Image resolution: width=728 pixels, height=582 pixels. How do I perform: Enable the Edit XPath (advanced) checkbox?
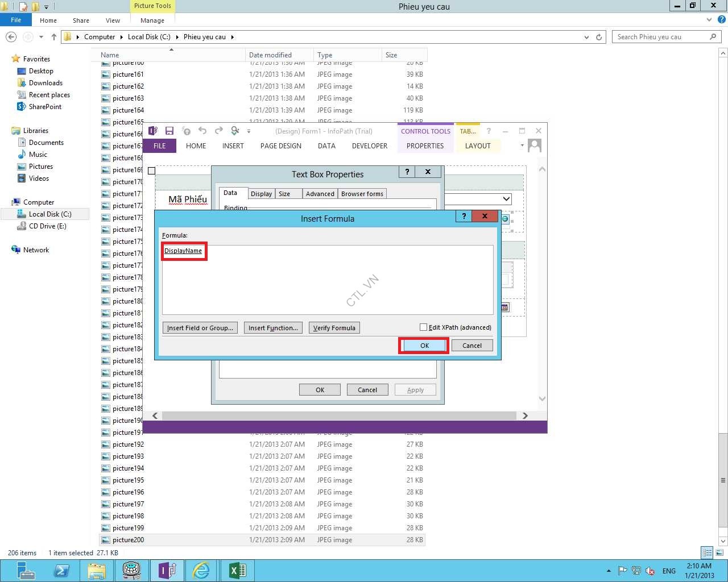[423, 327]
